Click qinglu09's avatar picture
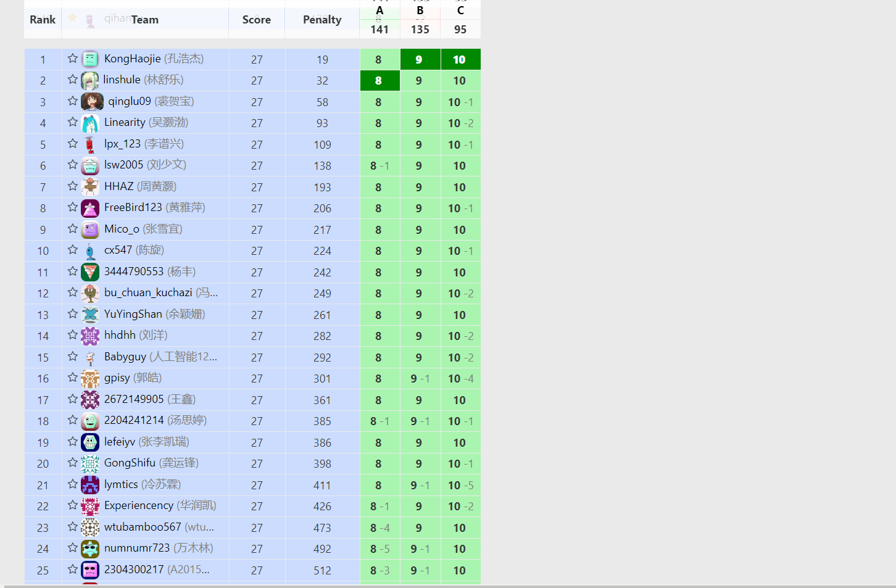896x588 pixels. (92, 102)
